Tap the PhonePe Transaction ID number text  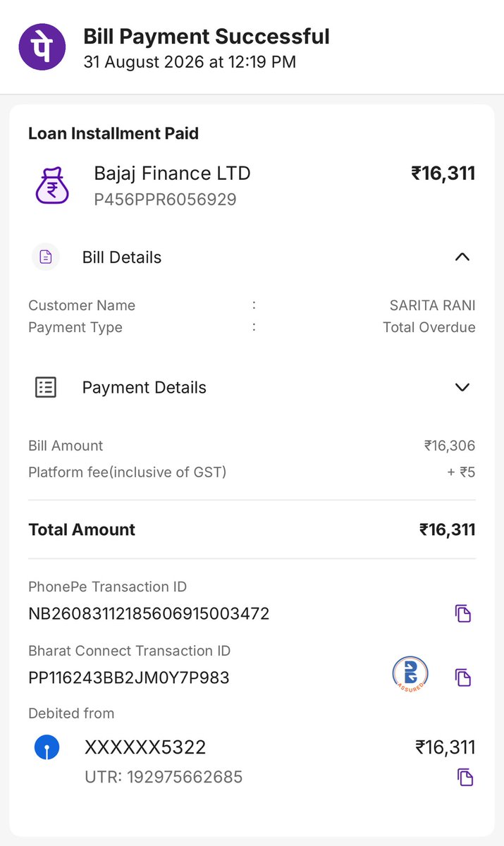tap(149, 613)
